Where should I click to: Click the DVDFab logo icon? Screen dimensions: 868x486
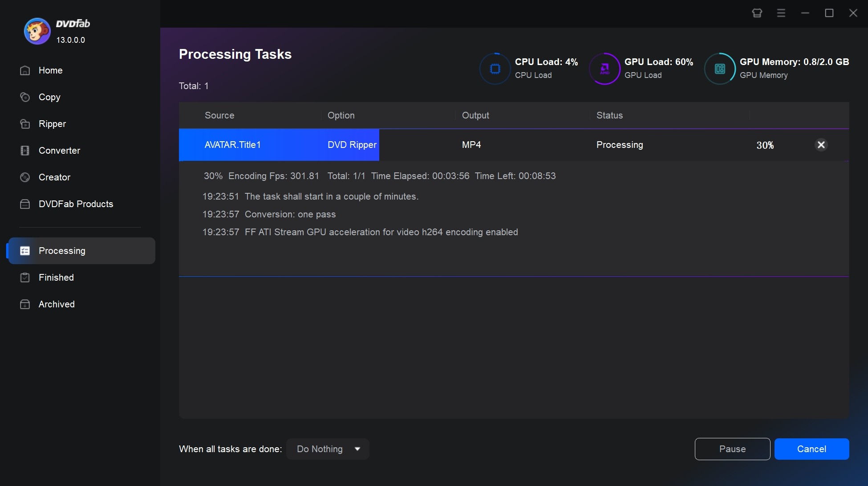34,30
